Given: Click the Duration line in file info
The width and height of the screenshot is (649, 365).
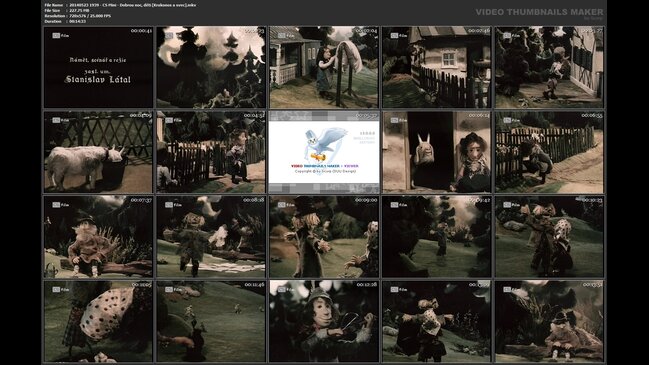Looking at the screenshot, I should pos(65,21).
